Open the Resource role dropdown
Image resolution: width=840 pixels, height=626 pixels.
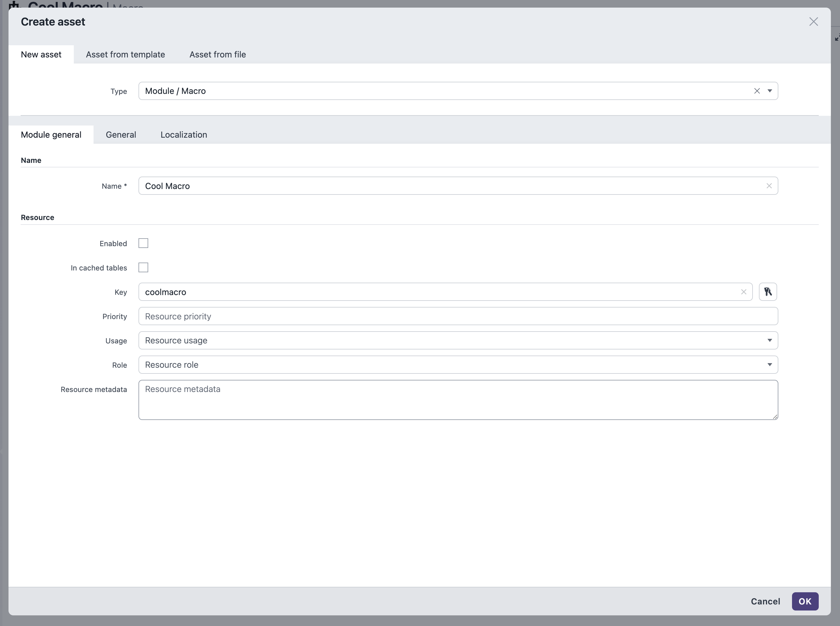[x=770, y=365]
